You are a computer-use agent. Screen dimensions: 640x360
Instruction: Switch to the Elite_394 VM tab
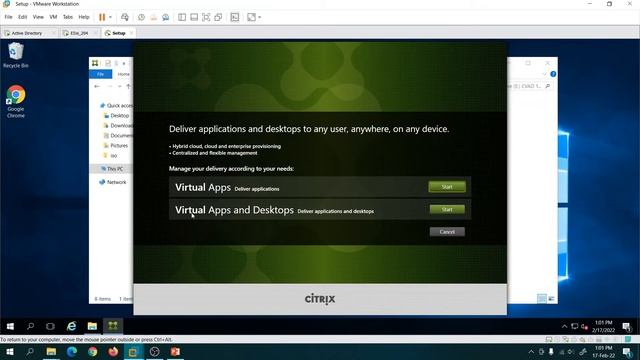pyautogui.click(x=79, y=33)
